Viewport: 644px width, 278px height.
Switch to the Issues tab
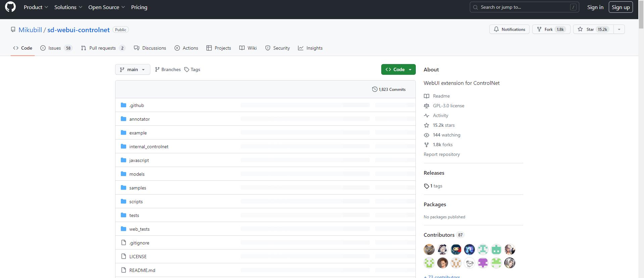pos(56,48)
